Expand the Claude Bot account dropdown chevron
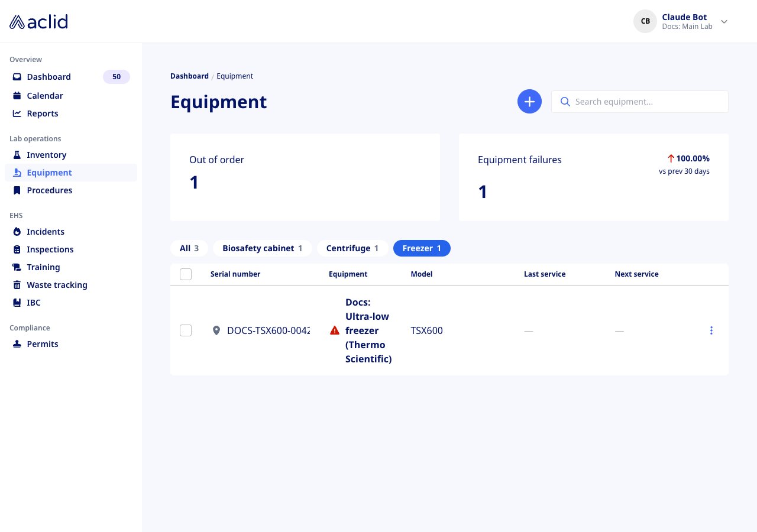This screenshot has width=757, height=532. [724, 22]
